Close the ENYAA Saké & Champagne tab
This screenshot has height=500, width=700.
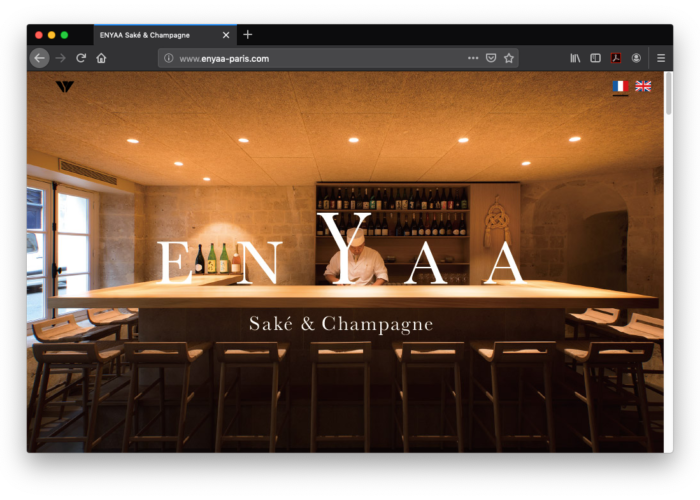point(225,35)
